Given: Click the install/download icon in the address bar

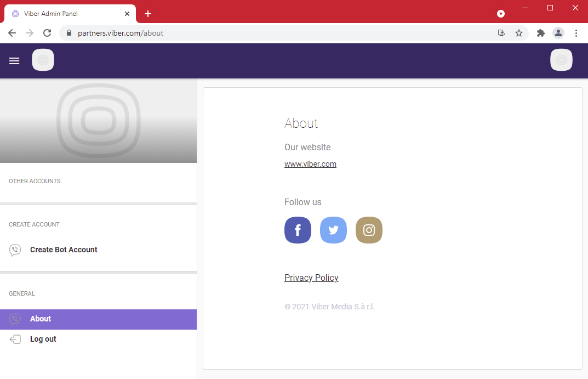Looking at the screenshot, I should pyautogui.click(x=501, y=33).
